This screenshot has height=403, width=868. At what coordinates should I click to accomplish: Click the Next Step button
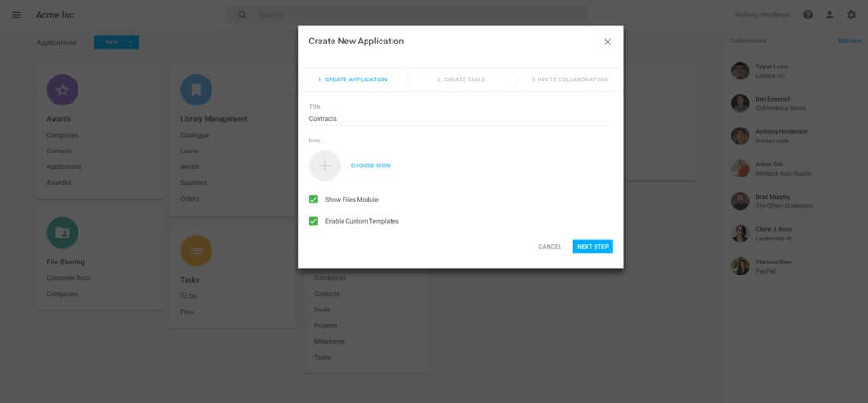(592, 247)
